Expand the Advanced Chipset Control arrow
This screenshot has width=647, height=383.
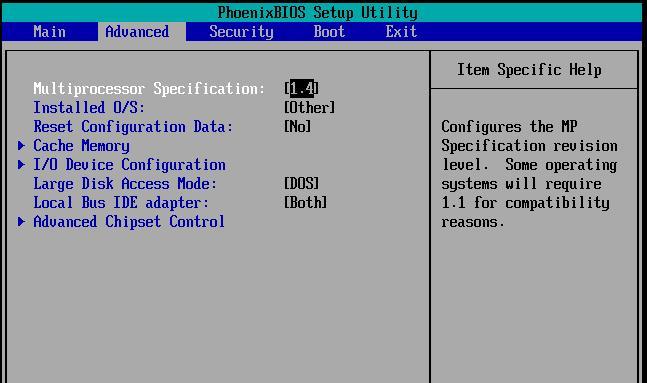[21, 222]
